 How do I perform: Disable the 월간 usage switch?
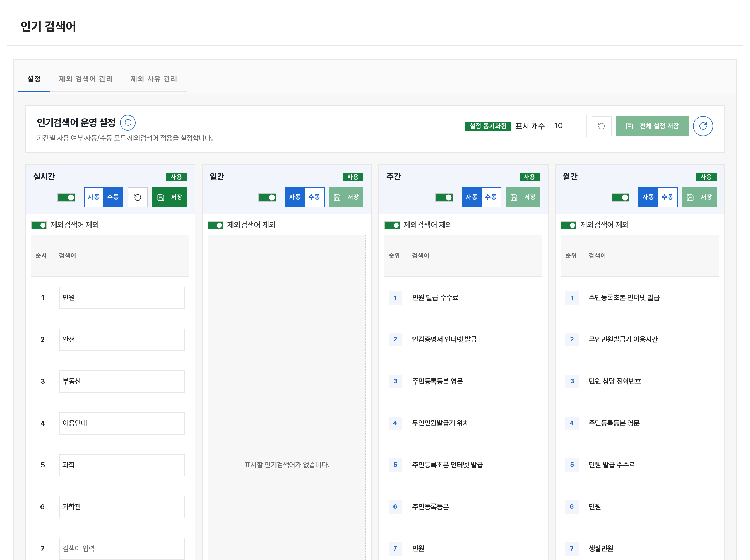[x=621, y=197]
